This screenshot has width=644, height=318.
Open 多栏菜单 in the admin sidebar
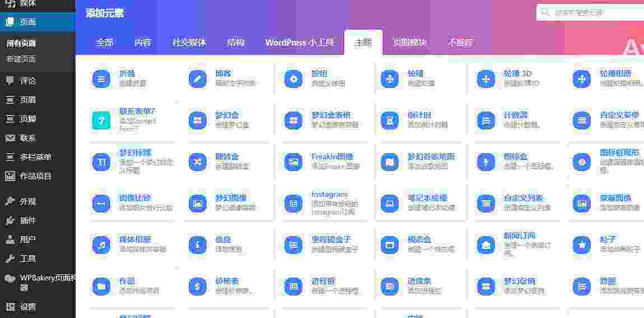38,156
